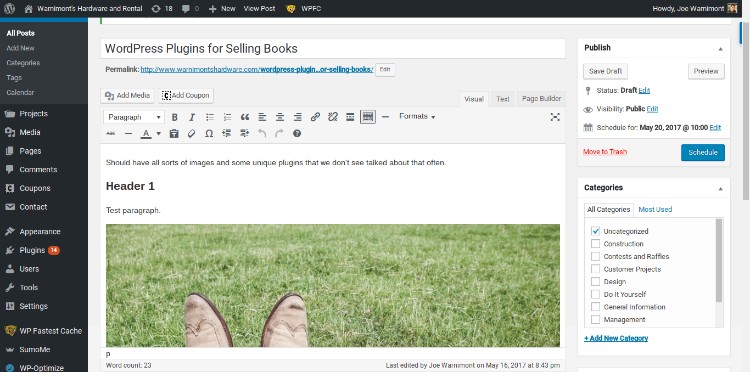Toggle bold formatting in editor toolbar

(x=175, y=117)
